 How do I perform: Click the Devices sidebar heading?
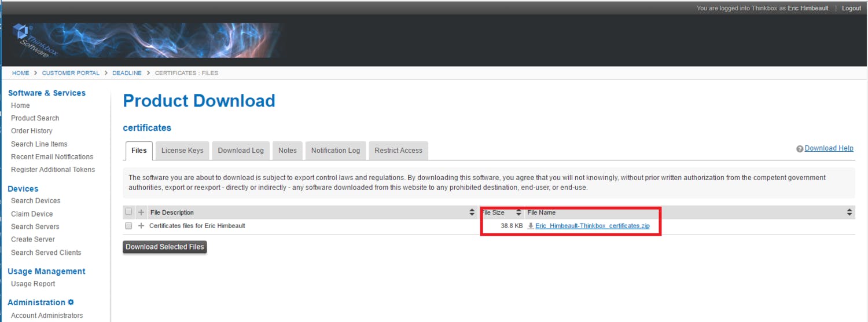pos(23,189)
